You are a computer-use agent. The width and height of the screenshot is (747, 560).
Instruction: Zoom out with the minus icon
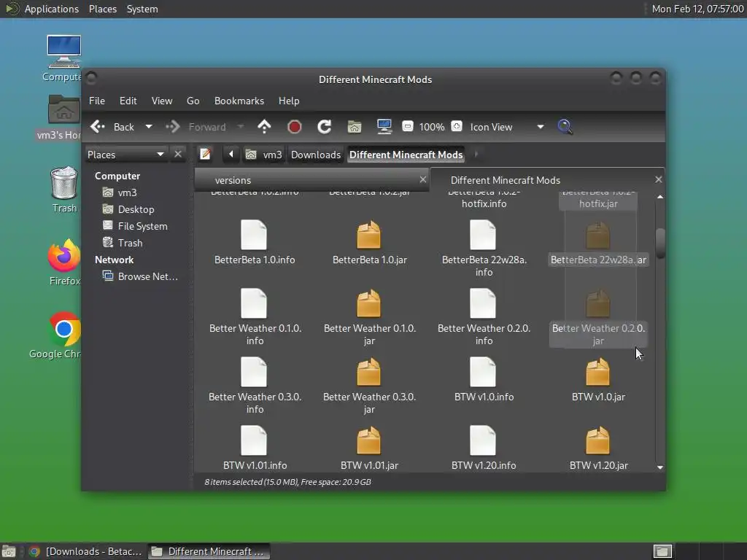[x=407, y=127]
